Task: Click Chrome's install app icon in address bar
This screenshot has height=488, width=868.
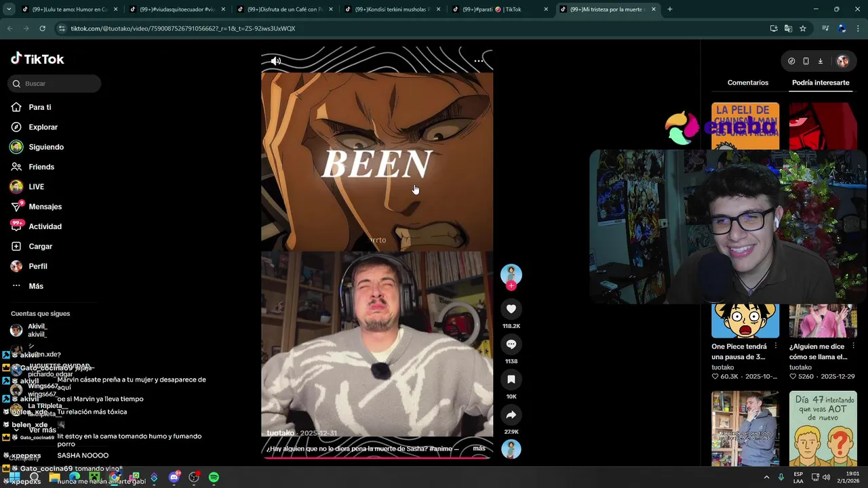Action: [x=774, y=28]
